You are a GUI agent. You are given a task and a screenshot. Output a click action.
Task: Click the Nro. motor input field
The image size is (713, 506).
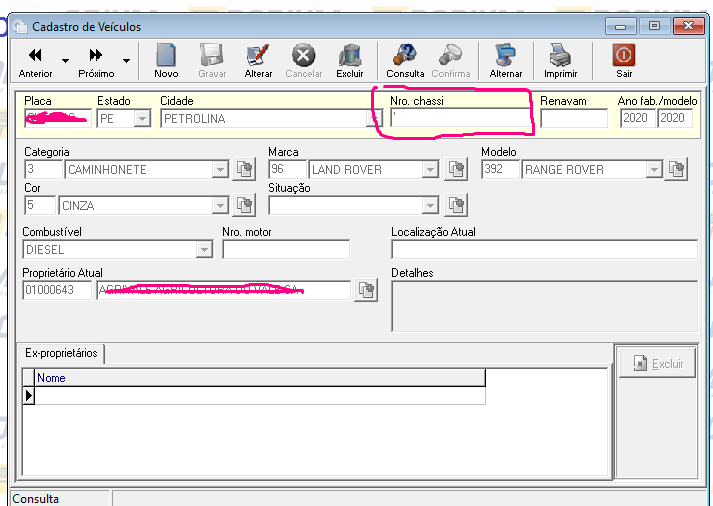pyautogui.click(x=286, y=250)
